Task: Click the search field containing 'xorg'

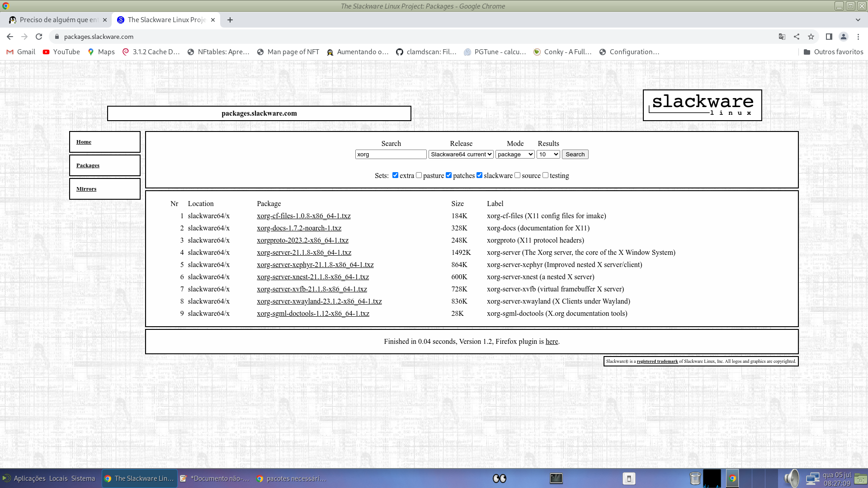Action: tap(391, 155)
